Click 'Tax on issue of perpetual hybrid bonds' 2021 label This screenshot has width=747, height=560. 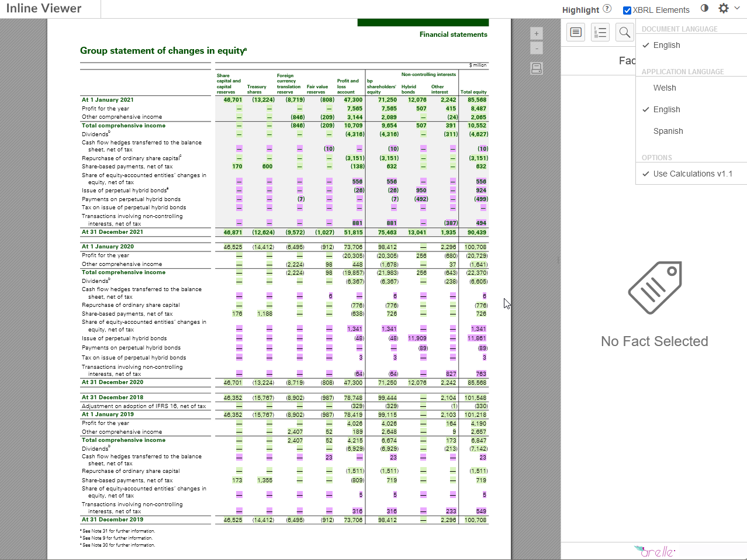point(134,208)
